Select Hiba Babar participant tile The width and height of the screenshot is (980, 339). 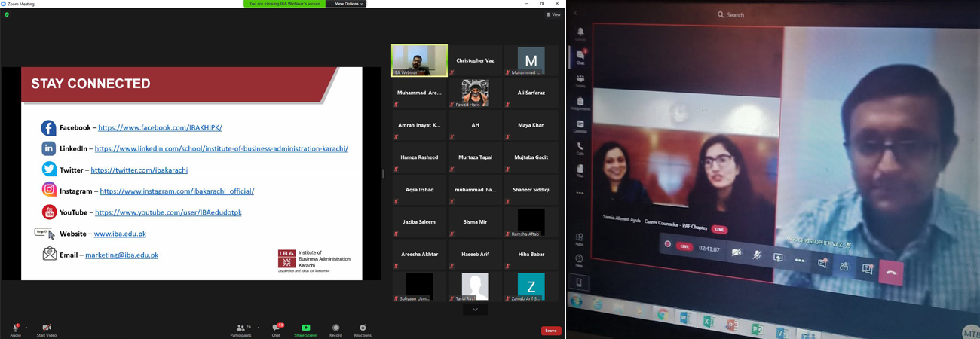531,255
